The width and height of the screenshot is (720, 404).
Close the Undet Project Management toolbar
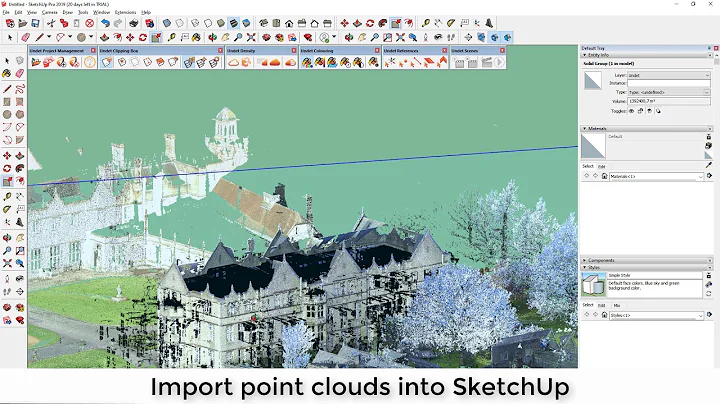[x=93, y=50]
